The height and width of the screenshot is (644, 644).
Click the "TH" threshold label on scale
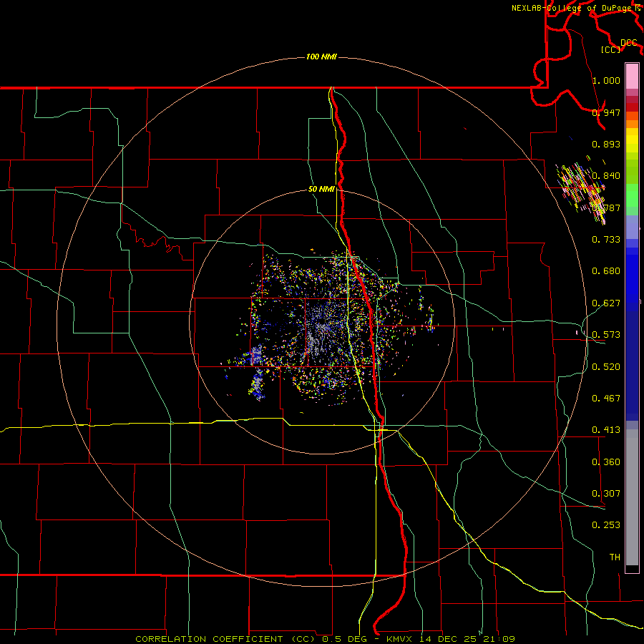click(615, 557)
